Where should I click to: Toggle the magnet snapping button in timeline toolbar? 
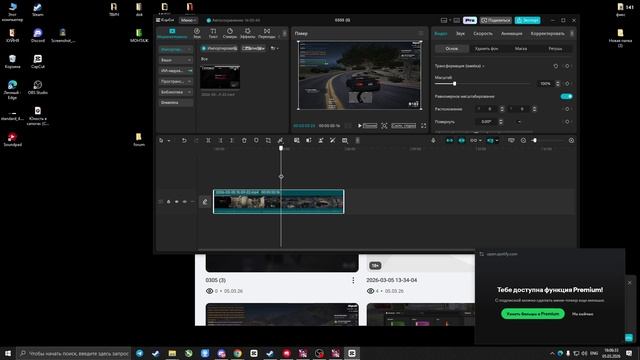tap(449, 140)
